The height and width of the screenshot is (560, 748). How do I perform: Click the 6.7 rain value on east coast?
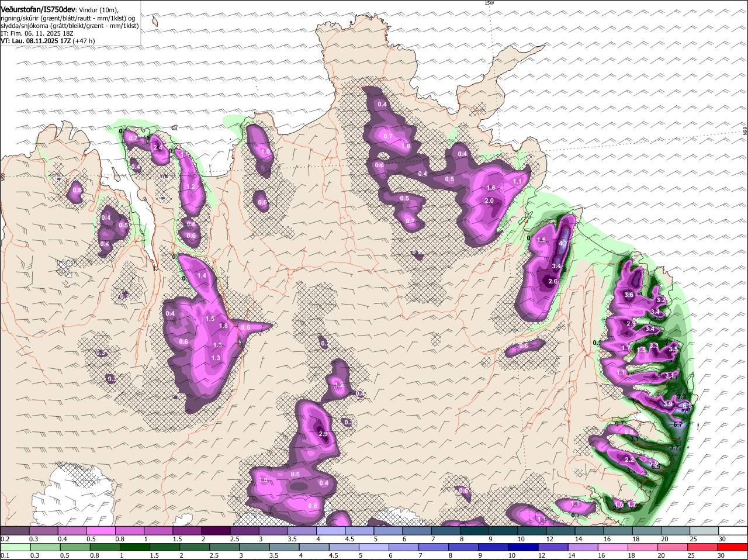pos(678,425)
